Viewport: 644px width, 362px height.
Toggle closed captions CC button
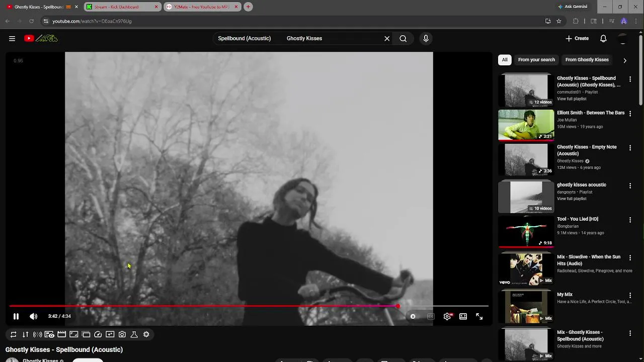tap(431, 316)
